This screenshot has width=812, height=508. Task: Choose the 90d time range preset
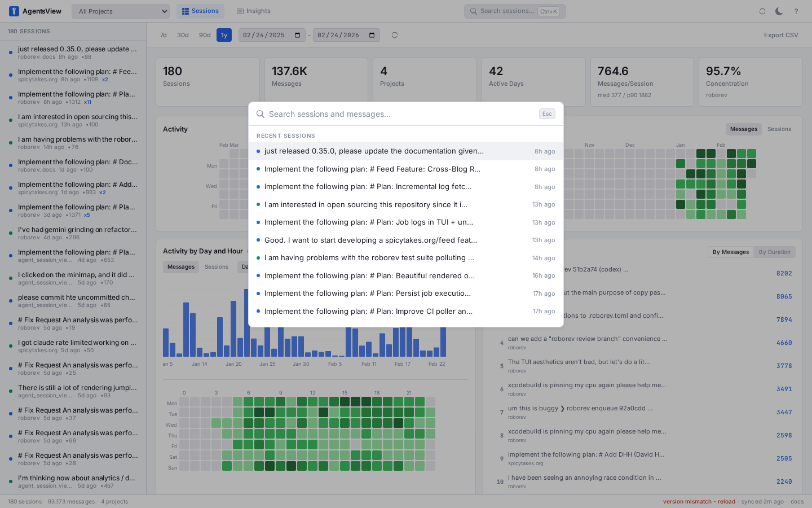(x=205, y=35)
